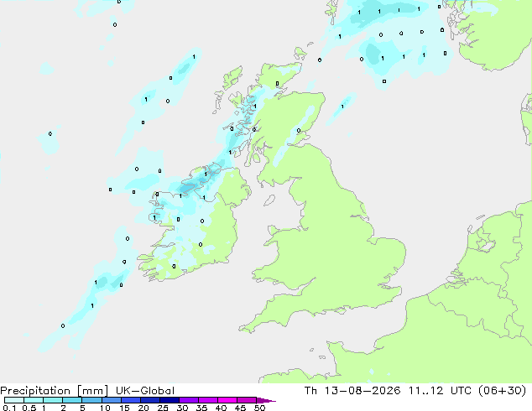The width and height of the screenshot is (532, 411).
Task: Click the legend value '35'
Action: 201,408
